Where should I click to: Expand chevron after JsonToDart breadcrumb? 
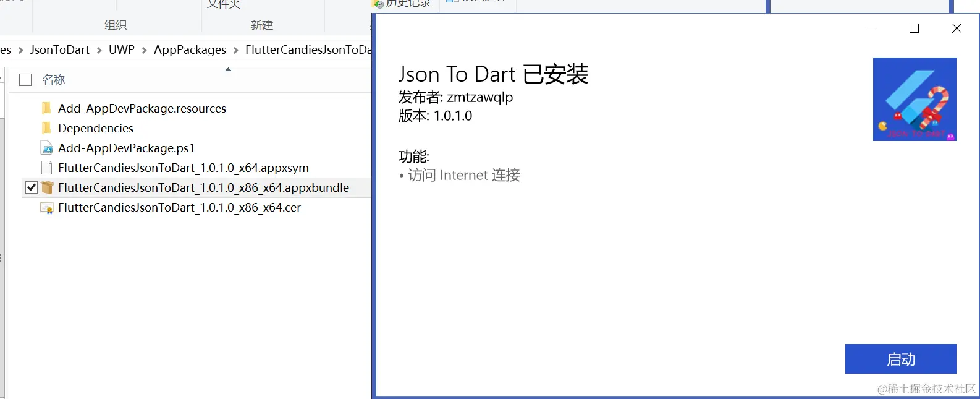[99, 50]
